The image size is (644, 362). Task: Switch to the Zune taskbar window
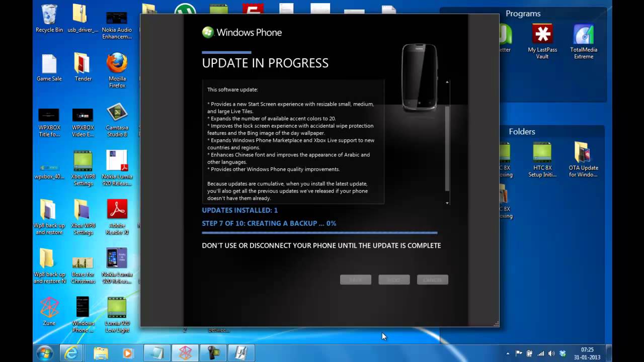point(185,353)
